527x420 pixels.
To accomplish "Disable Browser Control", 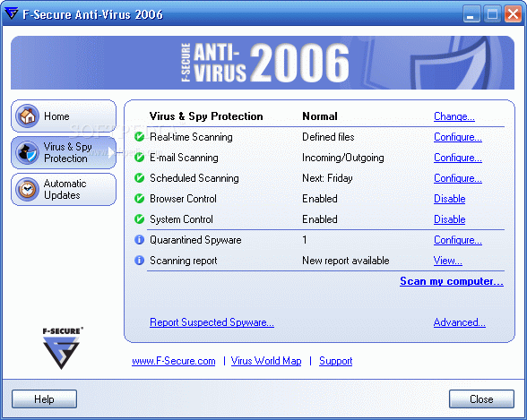I will coord(449,199).
